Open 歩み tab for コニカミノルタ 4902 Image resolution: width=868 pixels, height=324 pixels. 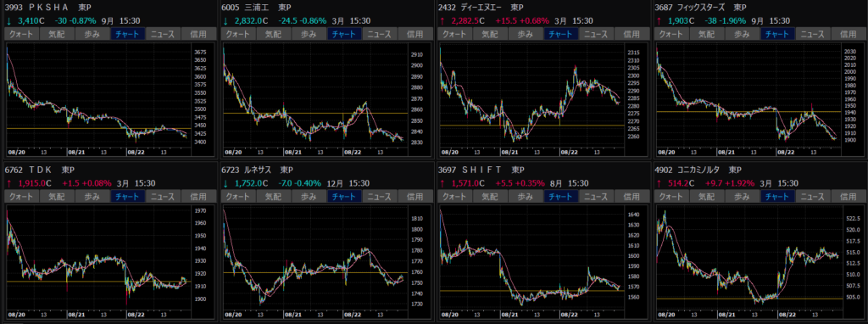coord(743,197)
